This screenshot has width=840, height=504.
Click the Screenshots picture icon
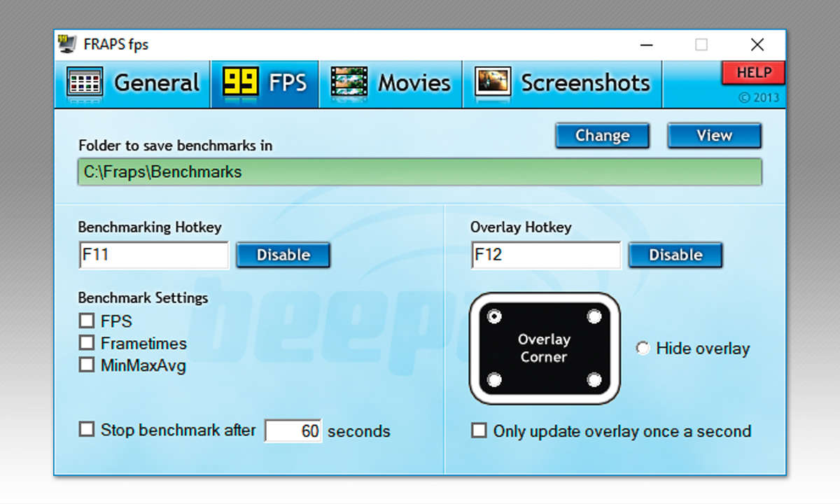click(x=493, y=82)
